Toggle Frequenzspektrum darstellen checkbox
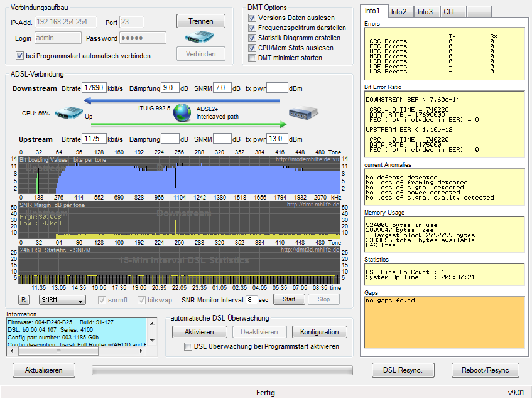 [x=252, y=28]
